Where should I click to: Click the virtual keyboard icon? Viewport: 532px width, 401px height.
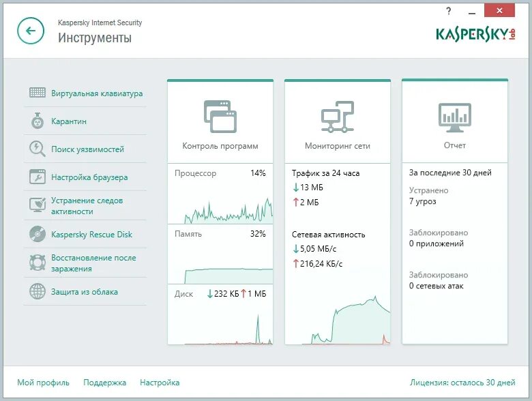click(38, 93)
